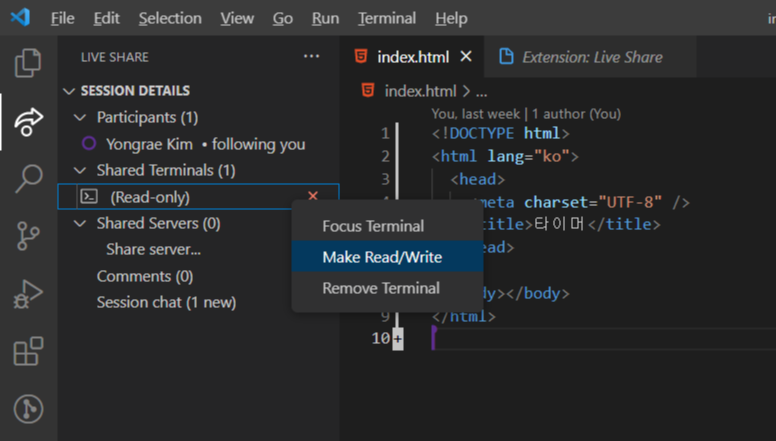Click line number 1 in the gutter
Screen dimensions: 776x441
pyautogui.click(x=386, y=133)
